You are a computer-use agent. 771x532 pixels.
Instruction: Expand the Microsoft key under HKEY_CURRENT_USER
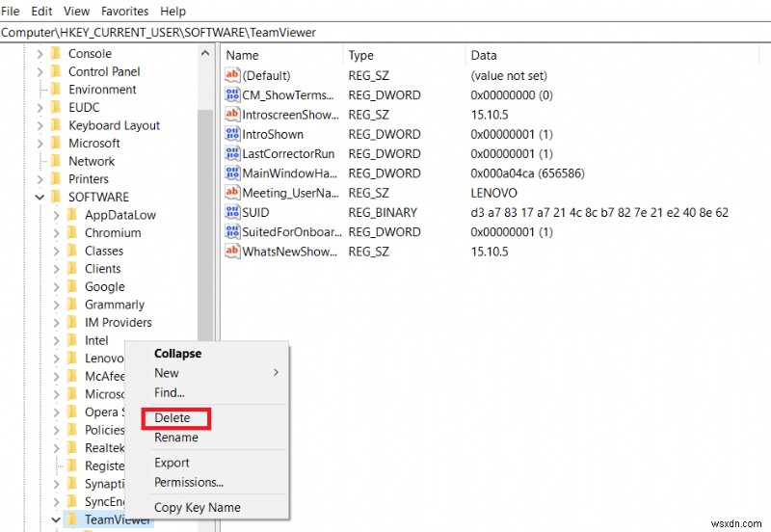(x=40, y=144)
